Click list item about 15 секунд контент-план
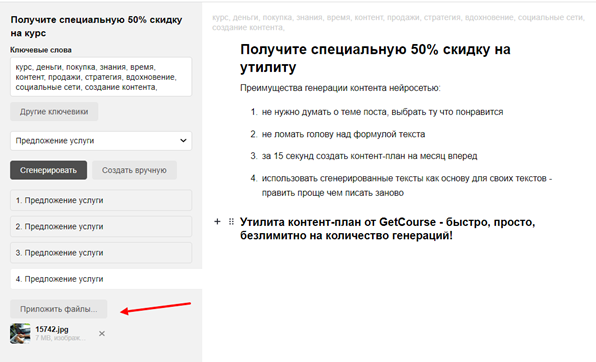 coord(369,156)
